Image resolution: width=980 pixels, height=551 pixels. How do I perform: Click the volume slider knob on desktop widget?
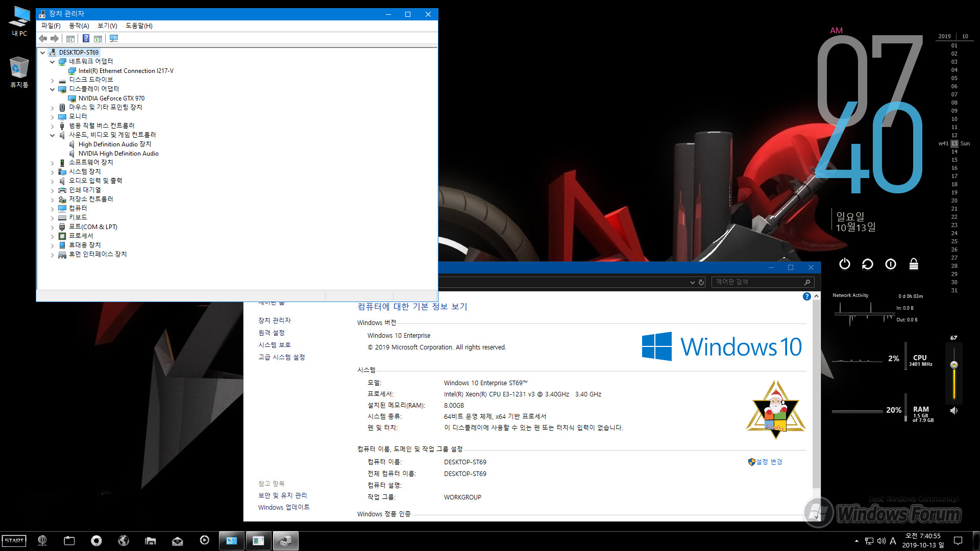pos(954,365)
